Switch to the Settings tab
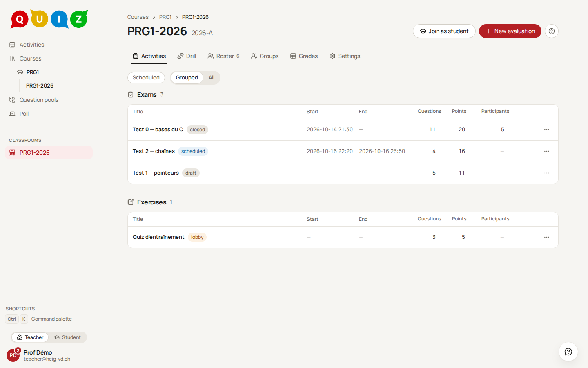 click(345, 56)
